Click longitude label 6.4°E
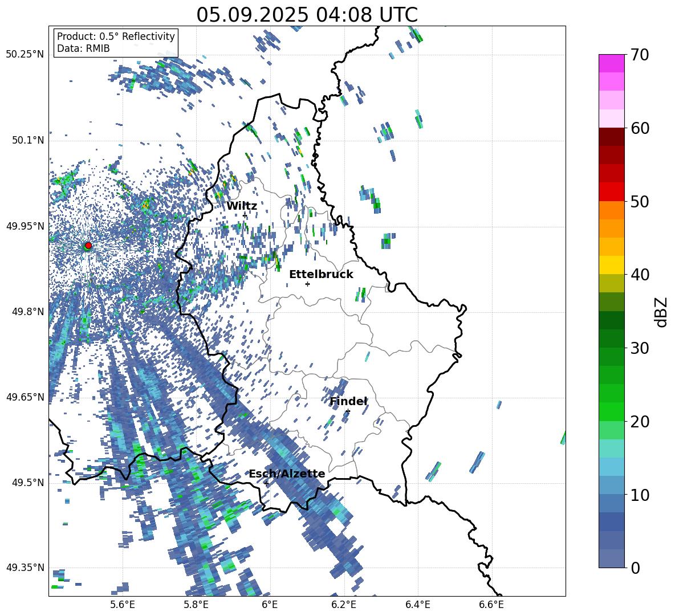This screenshot has width=675, height=616. click(x=417, y=605)
